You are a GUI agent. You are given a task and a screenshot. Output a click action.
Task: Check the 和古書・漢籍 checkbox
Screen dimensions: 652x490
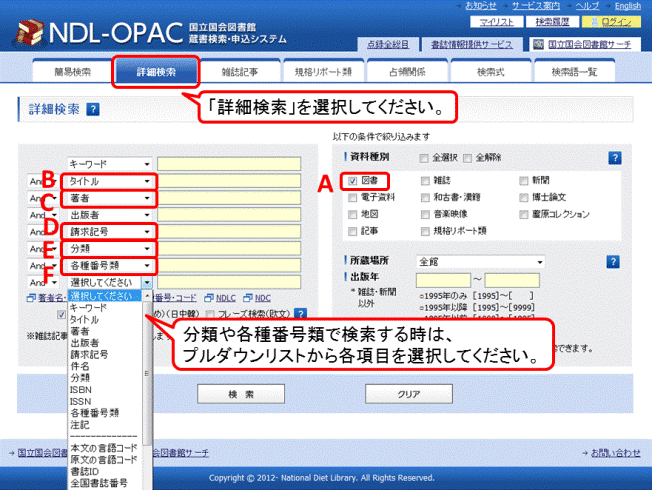point(425,198)
